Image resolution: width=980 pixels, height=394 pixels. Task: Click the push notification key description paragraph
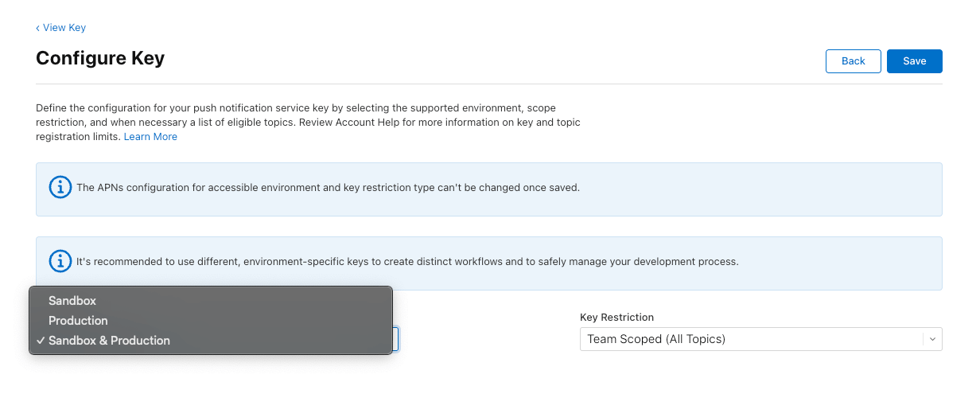(x=309, y=122)
